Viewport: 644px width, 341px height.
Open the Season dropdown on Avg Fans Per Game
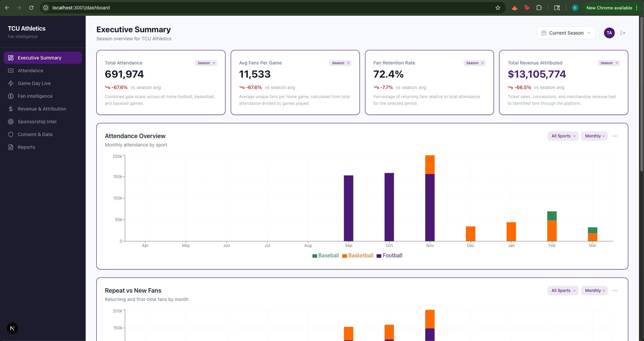[340, 63]
